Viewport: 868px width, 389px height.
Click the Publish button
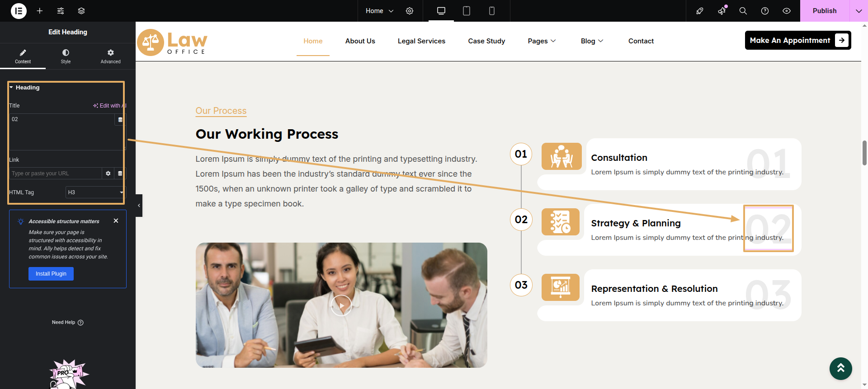tap(824, 11)
